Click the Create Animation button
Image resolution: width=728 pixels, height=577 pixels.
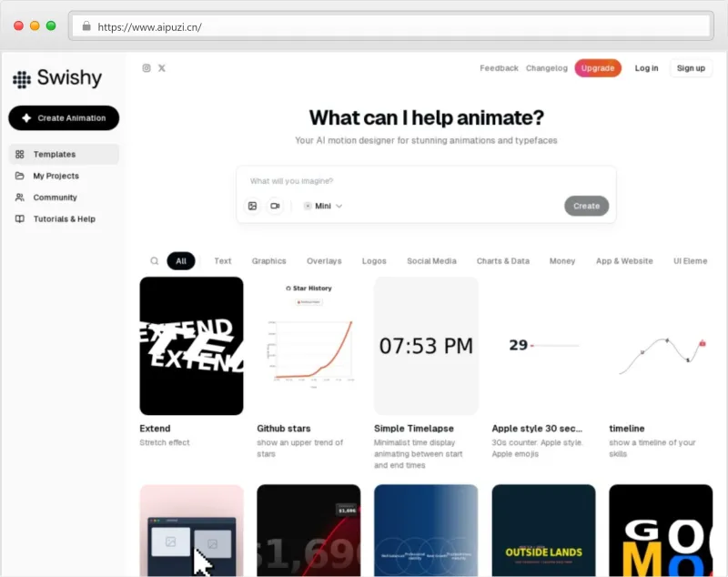tap(64, 118)
